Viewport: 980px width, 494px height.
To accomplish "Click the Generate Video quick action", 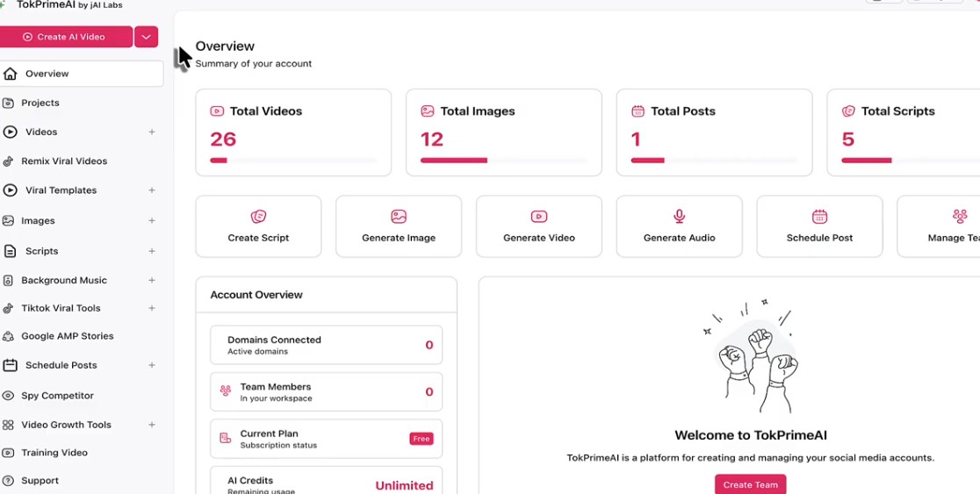I will [x=539, y=226].
